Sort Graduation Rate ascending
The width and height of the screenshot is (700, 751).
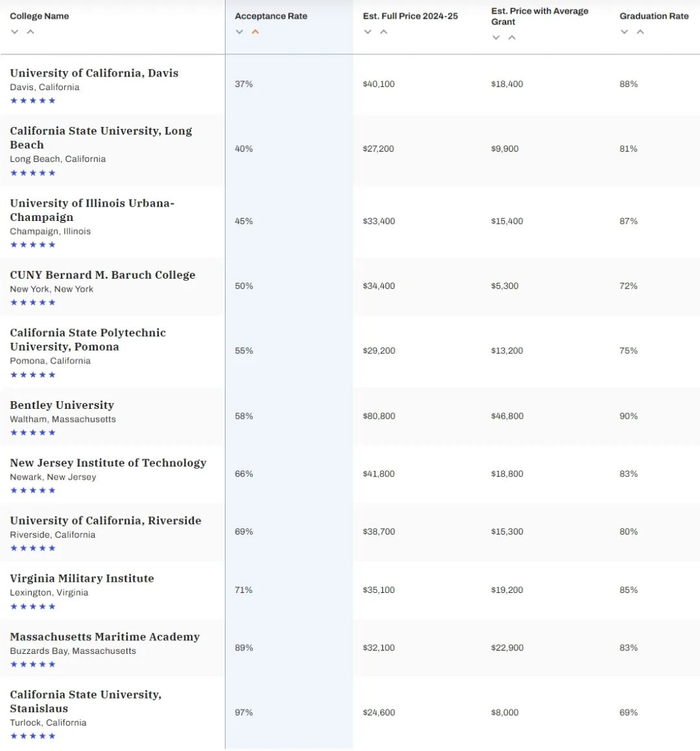[x=640, y=32]
